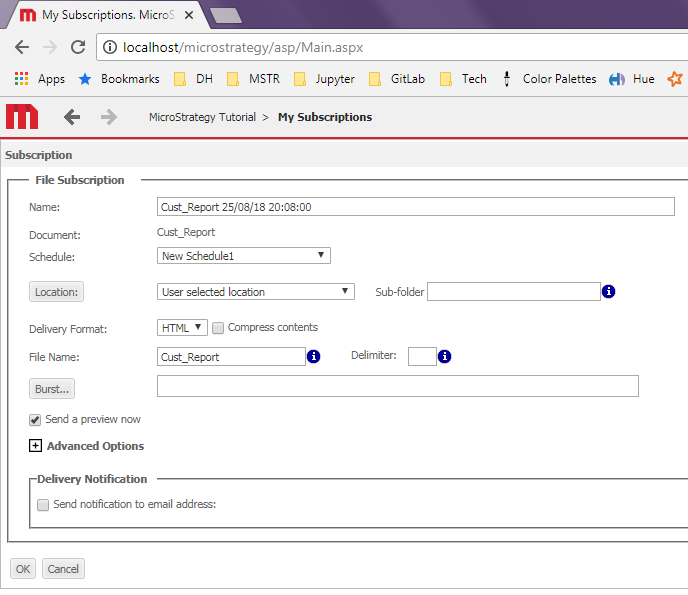688x595 pixels.
Task: Click into the subscription Name field
Action: [416, 207]
